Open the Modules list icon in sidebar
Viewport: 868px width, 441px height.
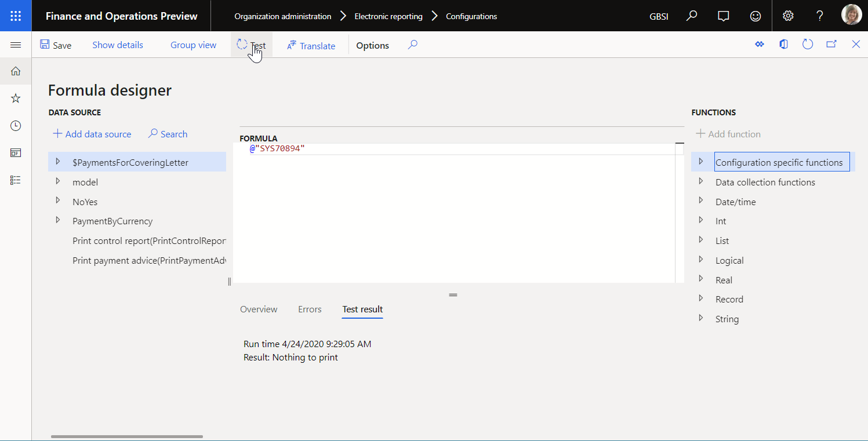click(x=16, y=180)
